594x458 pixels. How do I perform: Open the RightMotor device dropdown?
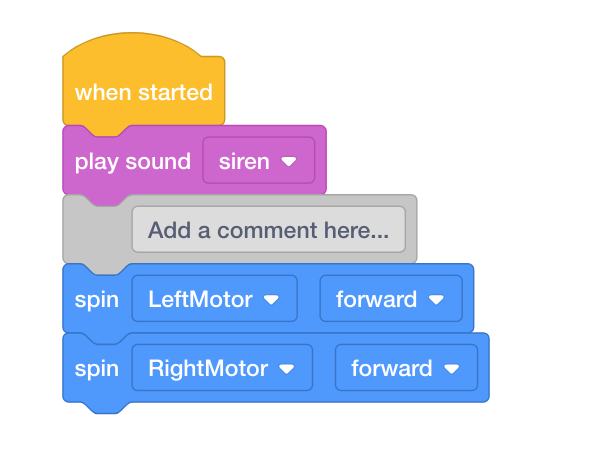tap(222, 367)
